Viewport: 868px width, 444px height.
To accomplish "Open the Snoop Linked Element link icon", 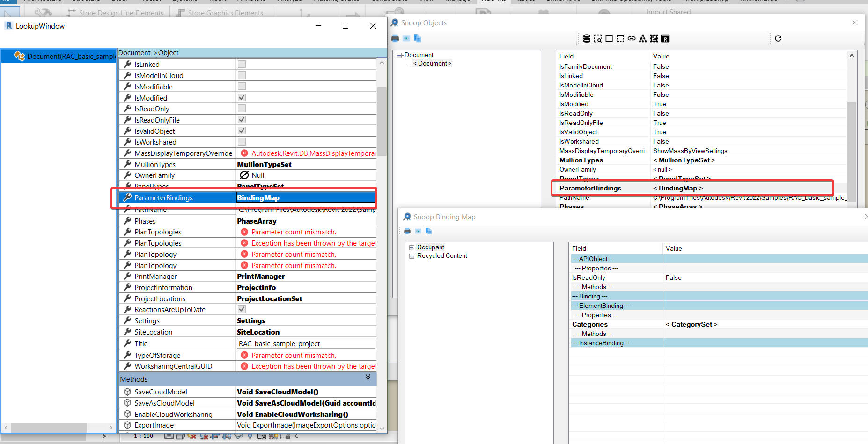I will 632,38.
